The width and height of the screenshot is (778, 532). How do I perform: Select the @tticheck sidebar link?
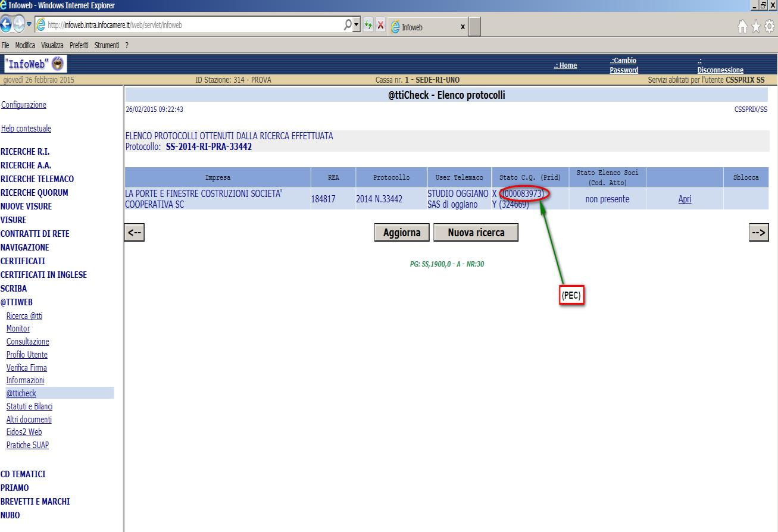(x=21, y=393)
